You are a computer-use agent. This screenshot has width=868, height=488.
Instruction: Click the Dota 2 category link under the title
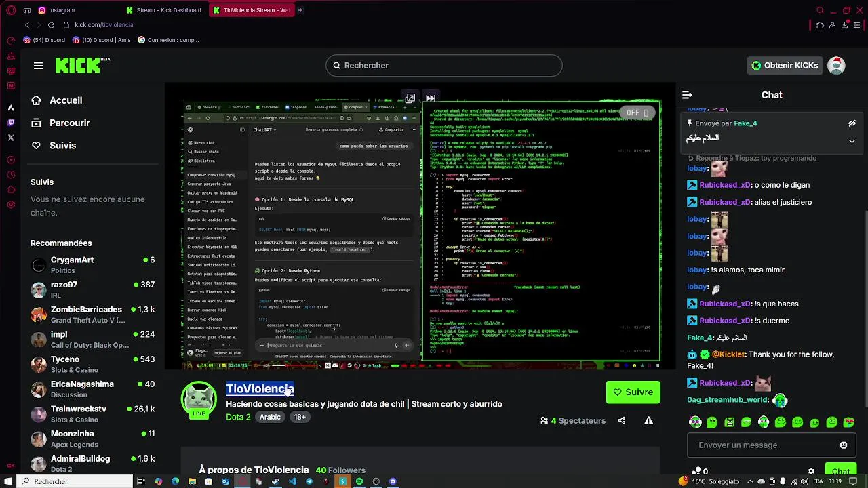point(238,417)
